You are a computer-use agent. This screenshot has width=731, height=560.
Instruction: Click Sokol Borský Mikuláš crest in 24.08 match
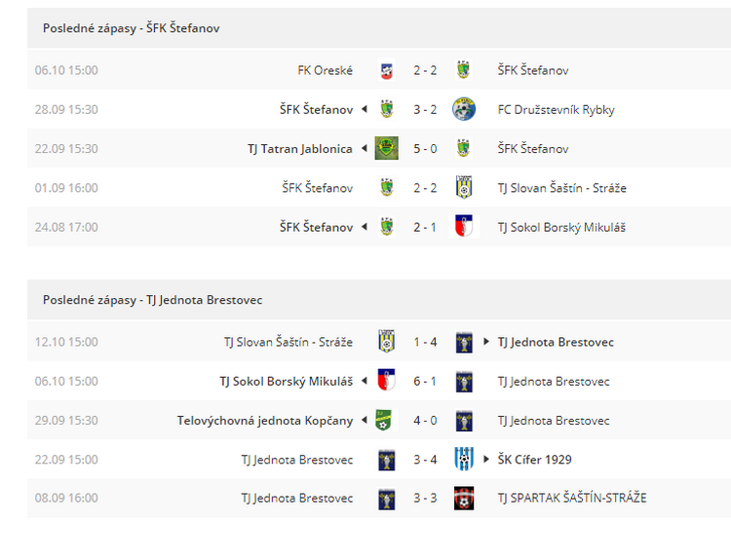coord(464,227)
